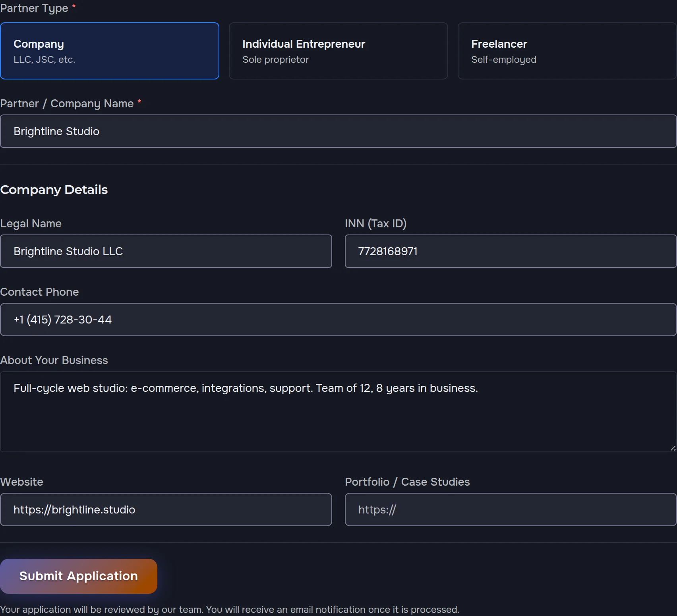Click the Company Details heading
677x616 pixels.
pyautogui.click(x=54, y=190)
